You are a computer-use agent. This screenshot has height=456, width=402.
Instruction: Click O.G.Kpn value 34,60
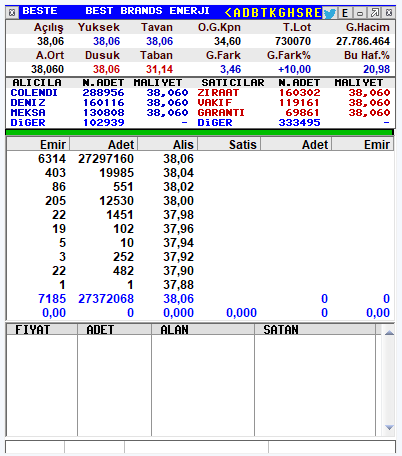point(227,41)
